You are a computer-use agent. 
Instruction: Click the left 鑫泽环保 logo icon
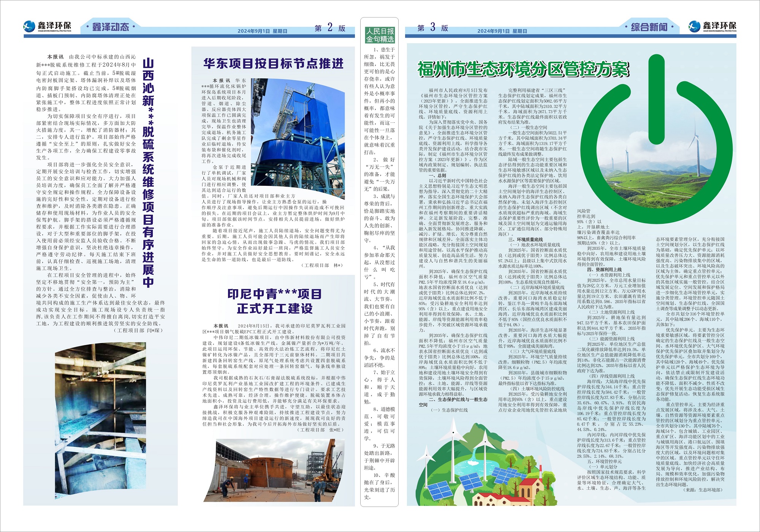pyautogui.click(x=30, y=26)
